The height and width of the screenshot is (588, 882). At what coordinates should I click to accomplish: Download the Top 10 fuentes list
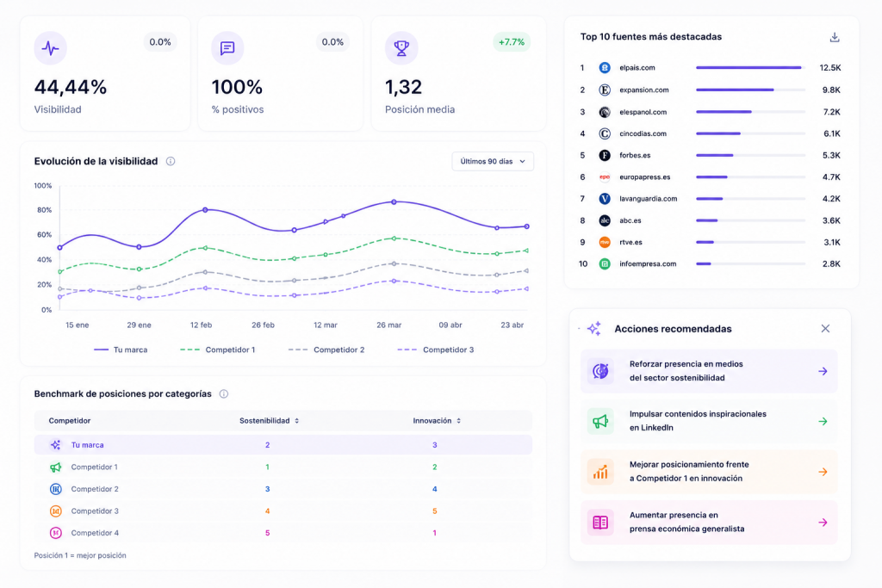834,37
